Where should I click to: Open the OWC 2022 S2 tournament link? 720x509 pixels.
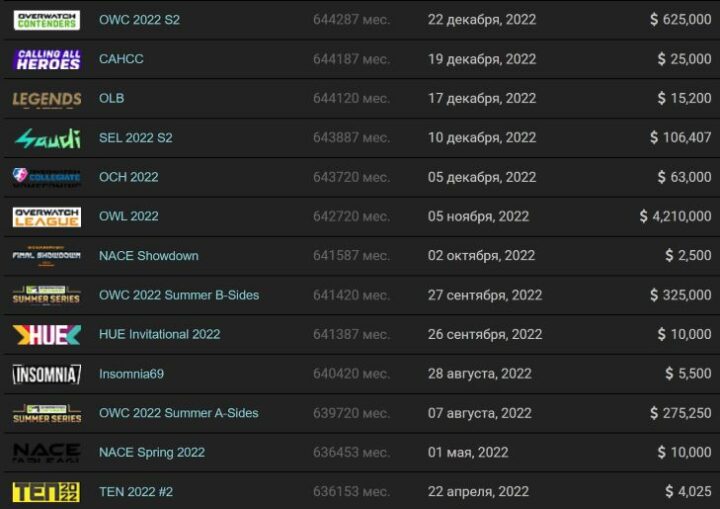tap(139, 20)
